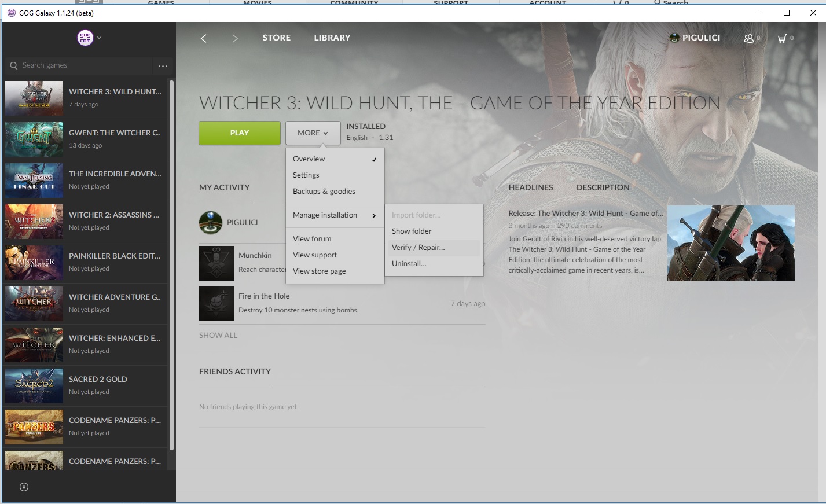Image resolution: width=826 pixels, height=504 pixels.
Task: Open the sidebar three-dots options menu
Action: (163, 66)
